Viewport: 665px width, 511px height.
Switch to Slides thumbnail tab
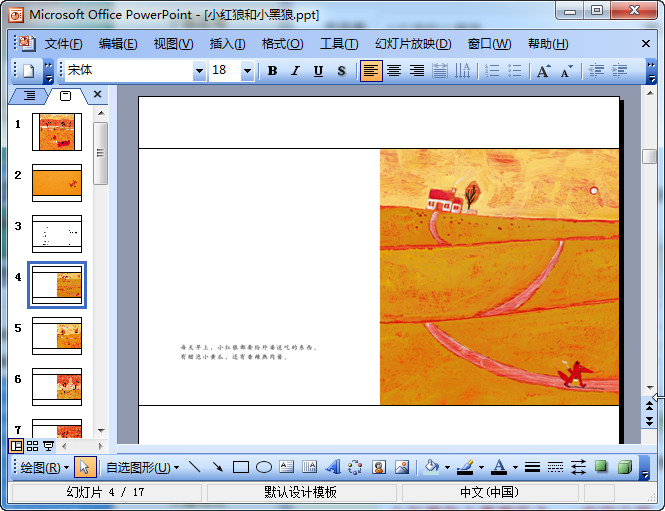click(x=65, y=96)
